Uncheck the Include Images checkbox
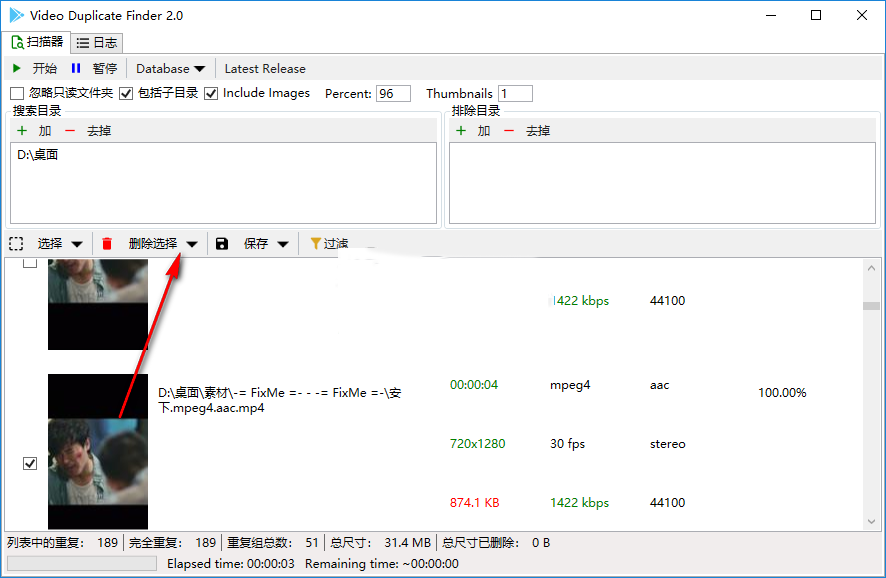 (x=211, y=93)
